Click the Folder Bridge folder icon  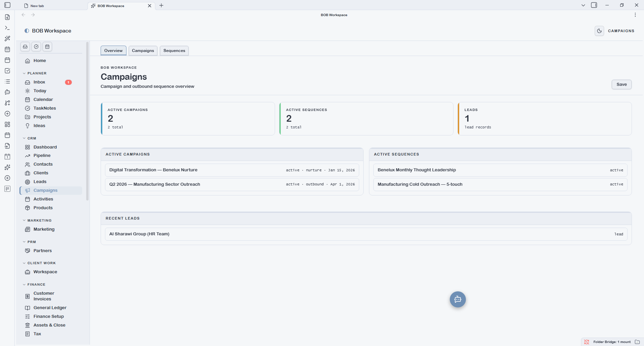coord(637,342)
